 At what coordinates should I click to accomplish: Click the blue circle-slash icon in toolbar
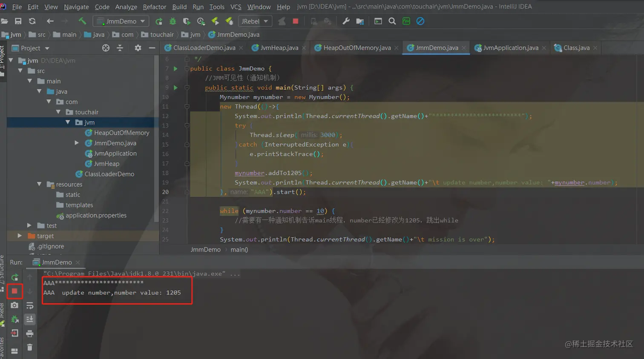420,21
